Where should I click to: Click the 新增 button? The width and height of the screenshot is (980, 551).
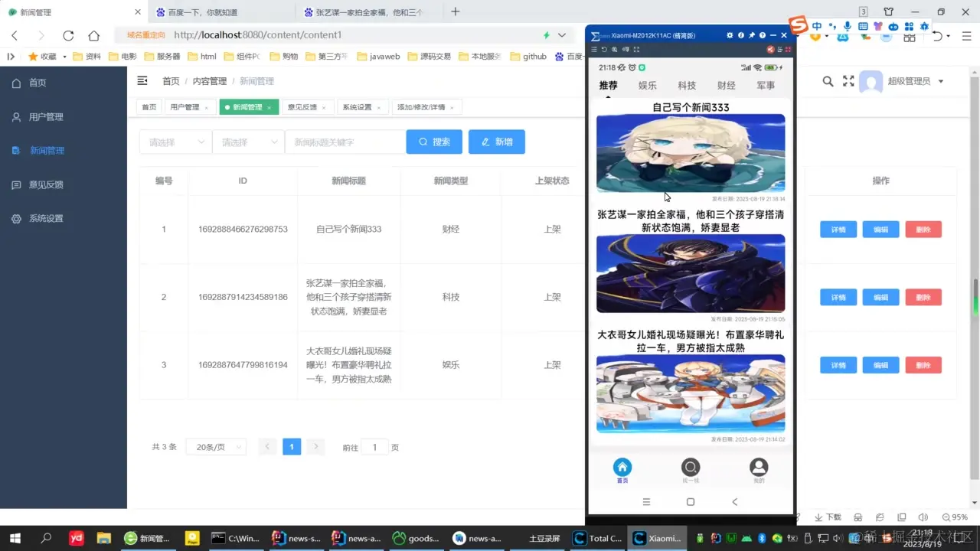pos(497,142)
